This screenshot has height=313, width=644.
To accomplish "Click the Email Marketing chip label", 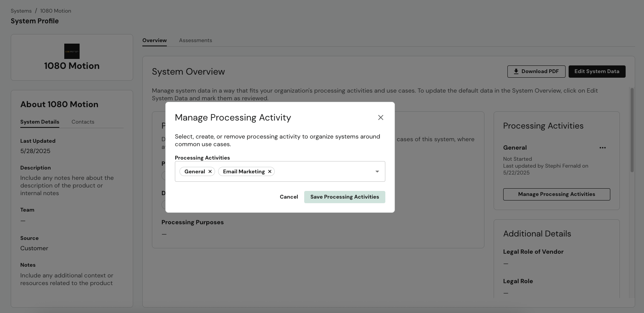I will (244, 171).
